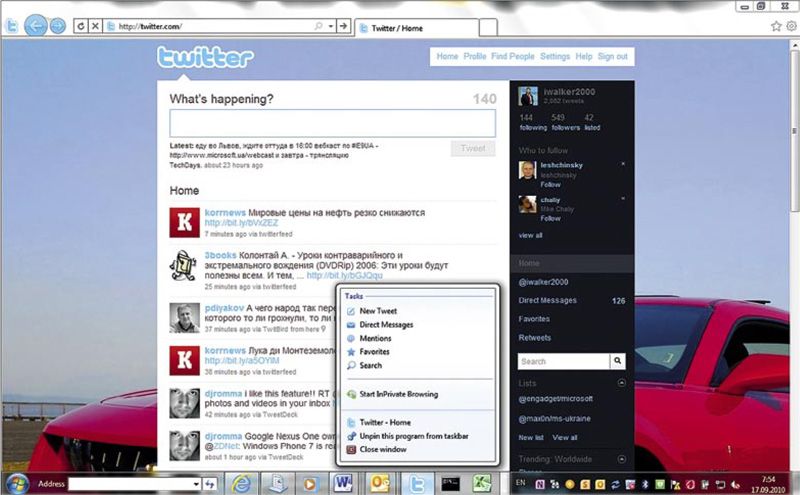Click the browser favorites star icon
800x495 pixels.
pyautogui.click(x=775, y=26)
